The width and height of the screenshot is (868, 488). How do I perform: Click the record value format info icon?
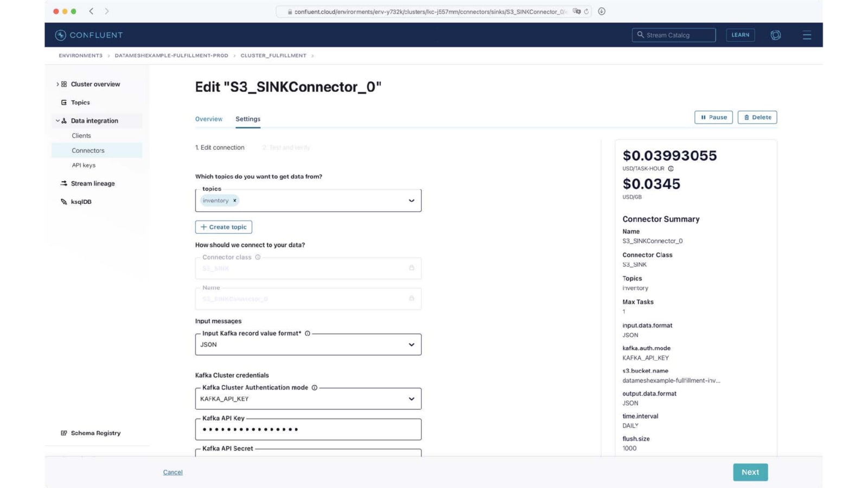pyautogui.click(x=308, y=333)
